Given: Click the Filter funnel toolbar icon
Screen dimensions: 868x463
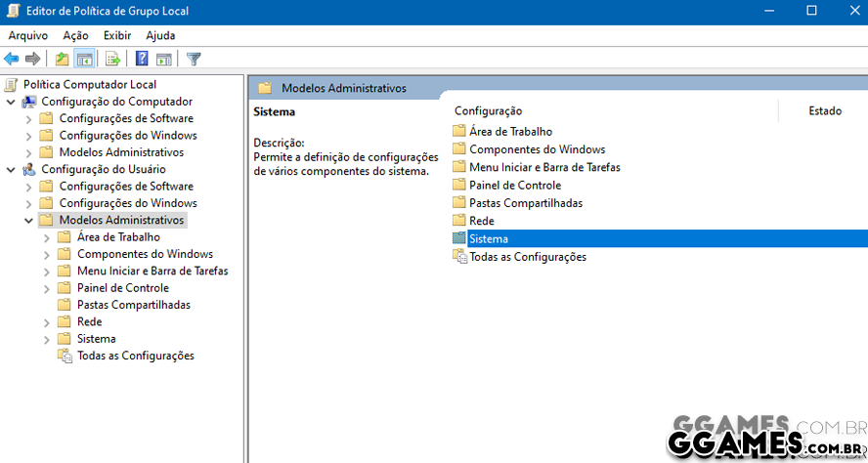Looking at the screenshot, I should point(194,59).
